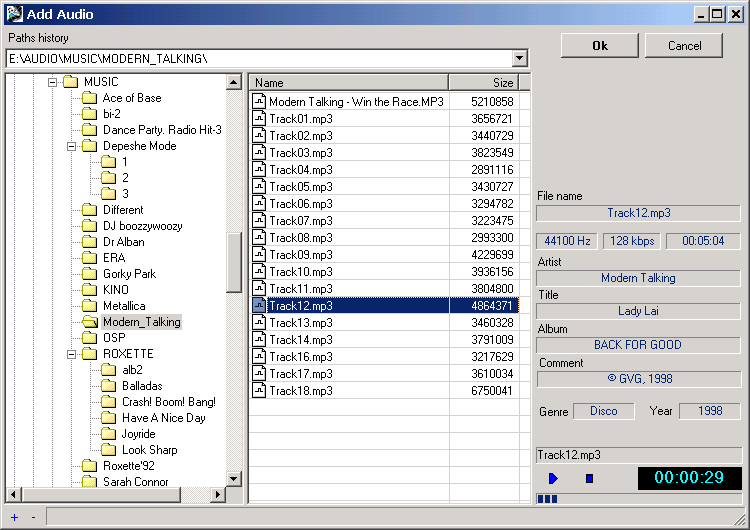Click the bi-2 folder icon
This screenshot has height=530, width=750.
click(x=89, y=114)
